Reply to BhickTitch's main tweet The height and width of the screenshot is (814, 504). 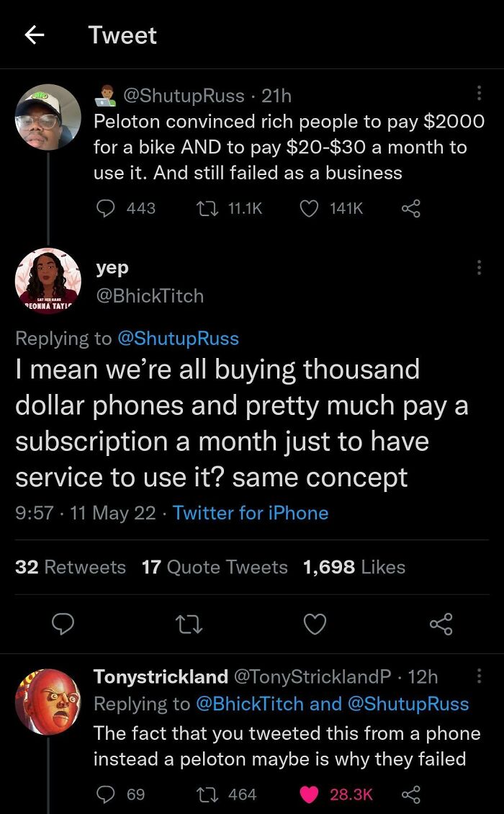click(64, 624)
